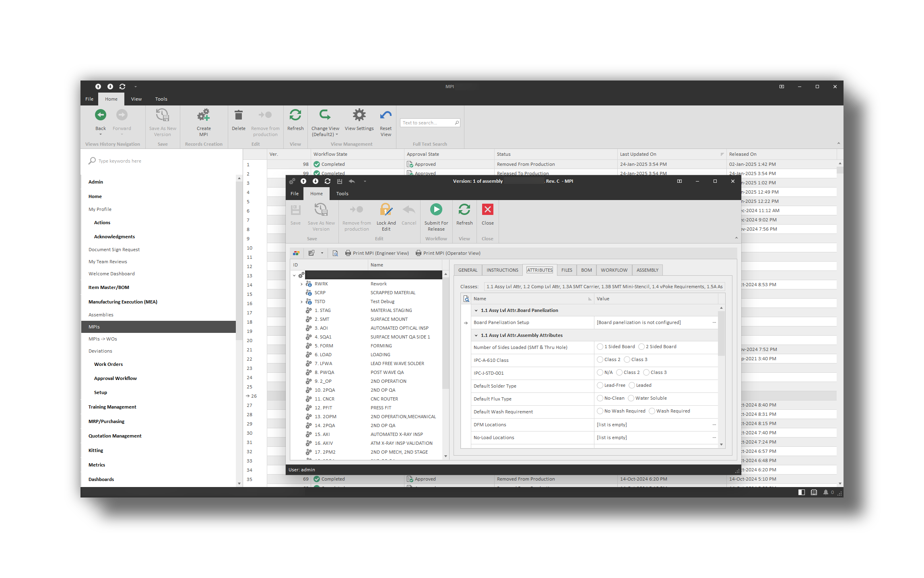Select the Wash Required radio button
The height and width of the screenshot is (578, 924).
click(x=652, y=411)
